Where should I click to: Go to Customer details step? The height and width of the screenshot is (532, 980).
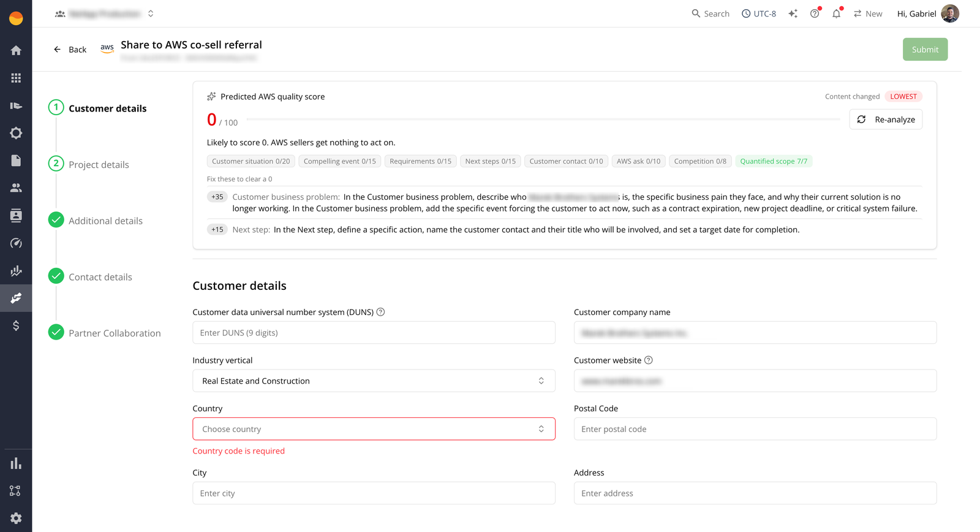click(98, 108)
